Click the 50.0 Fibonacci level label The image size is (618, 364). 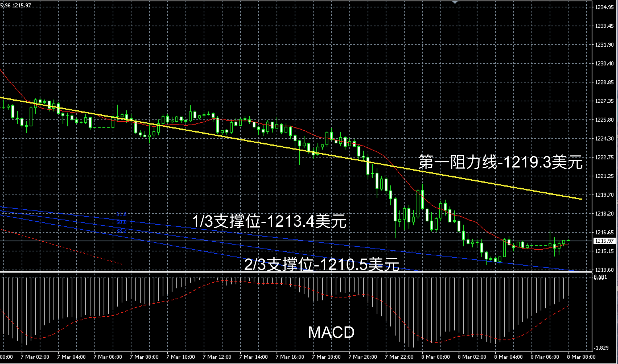[121, 222]
